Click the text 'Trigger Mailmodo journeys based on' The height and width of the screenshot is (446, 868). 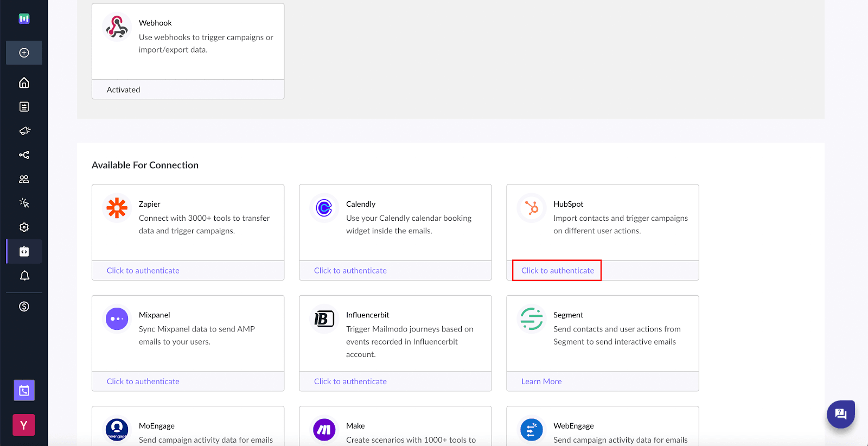click(x=410, y=329)
